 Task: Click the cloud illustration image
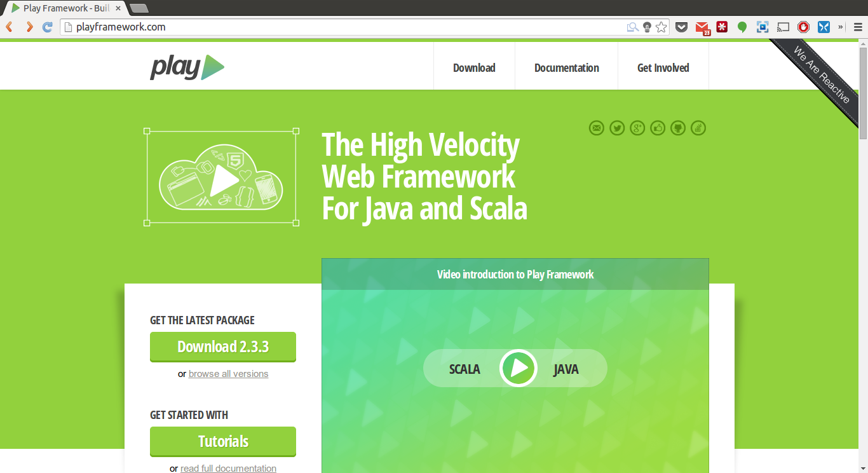pos(221,177)
